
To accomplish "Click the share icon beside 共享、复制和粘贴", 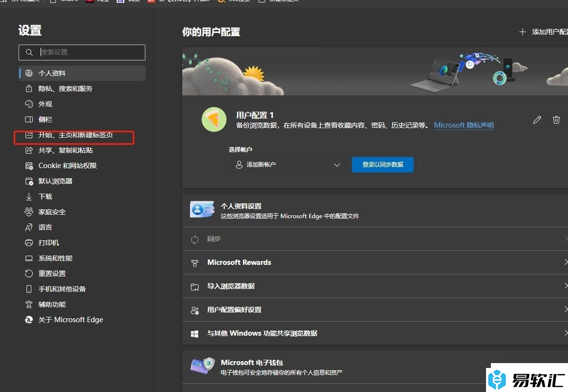I will tap(29, 150).
